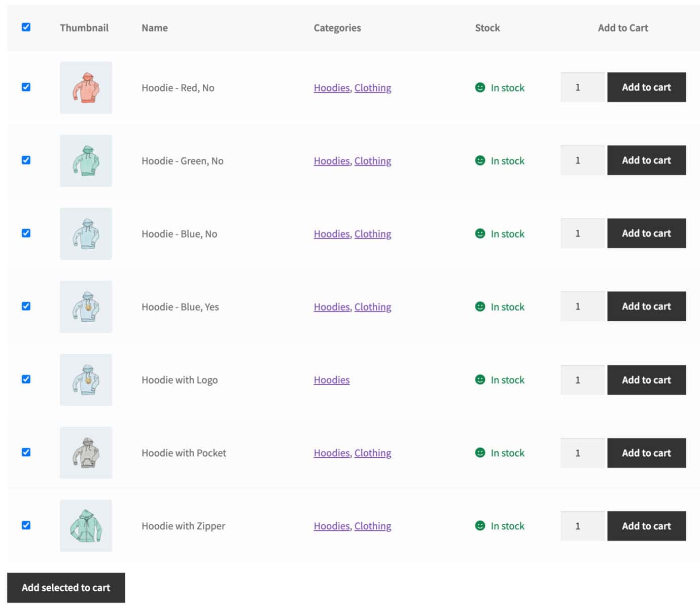Uncheck the Hoodie with Pocket checkbox
The height and width of the screenshot is (609, 700).
pos(26,453)
